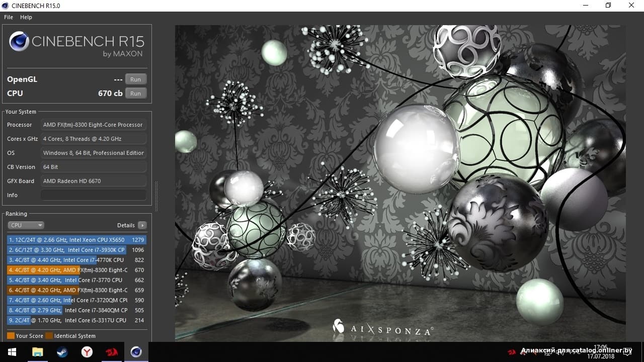Select the Core i7-3930K ranking entry
Screen dimensions: 644x362
pyautogui.click(x=76, y=250)
